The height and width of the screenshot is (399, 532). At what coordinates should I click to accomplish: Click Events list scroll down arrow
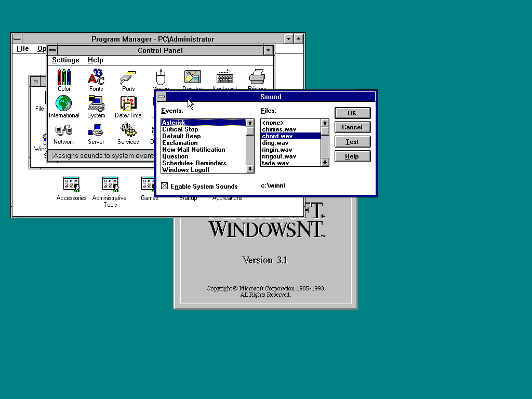pyautogui.click(x=250, y=169)
